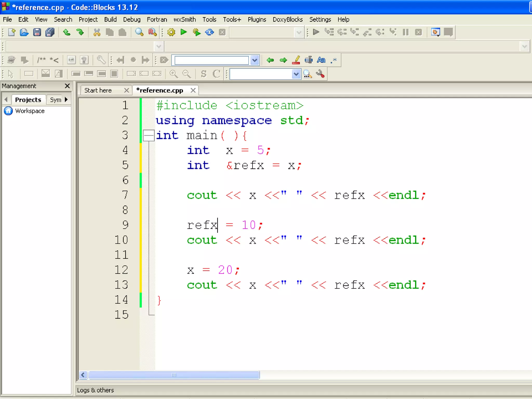
Task: Switch to the Sym tab in Management
Action: (55, 100)
